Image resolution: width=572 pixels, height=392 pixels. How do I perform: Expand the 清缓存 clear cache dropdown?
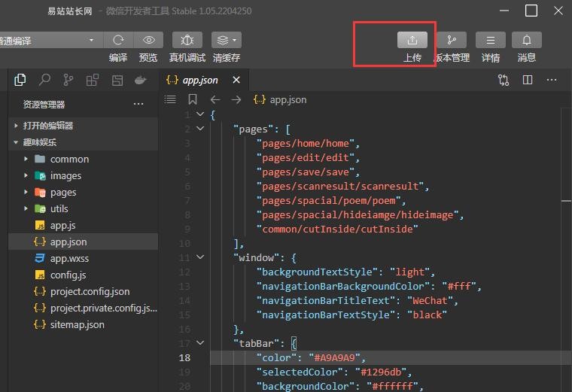(x=226, y=41)
